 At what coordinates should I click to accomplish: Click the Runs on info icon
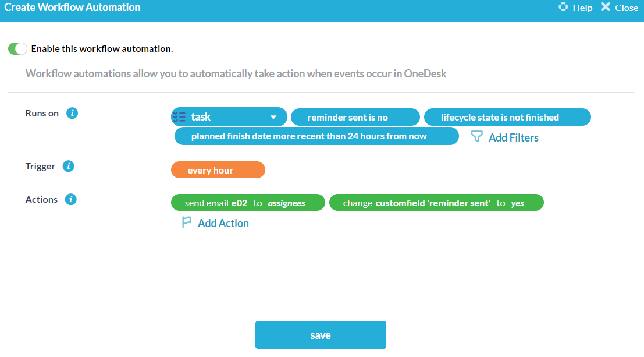(72, 113)
